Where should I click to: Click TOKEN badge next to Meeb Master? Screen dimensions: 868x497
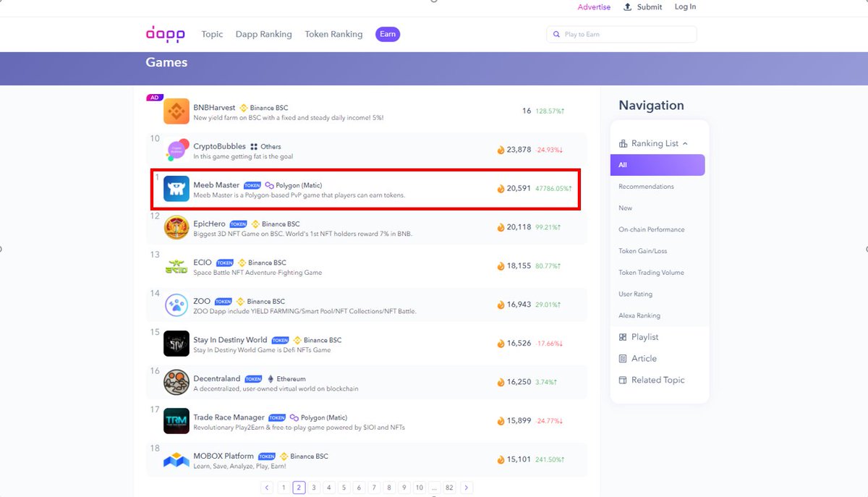click(252, 186)
